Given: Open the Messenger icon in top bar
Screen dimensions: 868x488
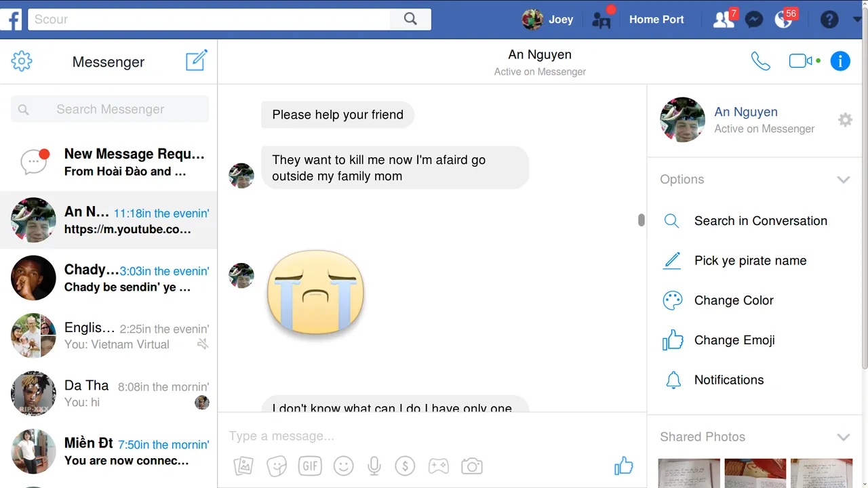Looking at the screenshot, I should (754, 20).
